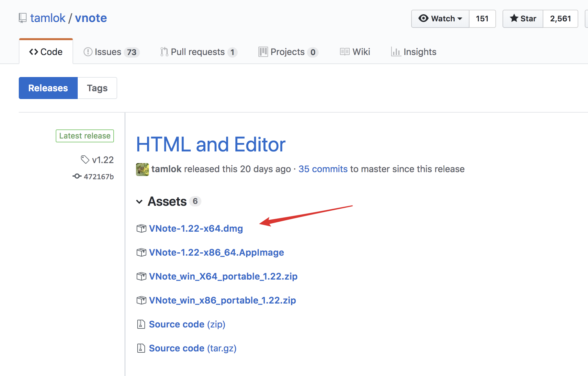Click the star icon in the Star button
Screen dimensions: 588x376
point(514,18)
